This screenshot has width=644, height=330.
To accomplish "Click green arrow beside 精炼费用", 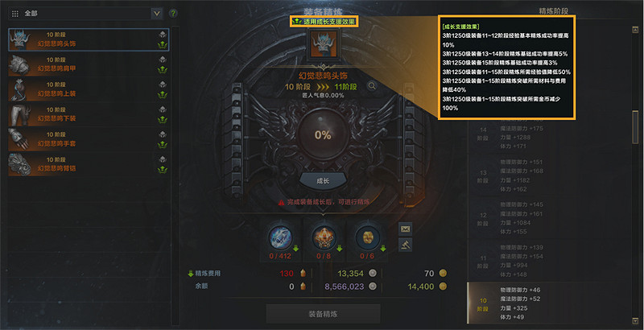I will pyautogui.click(x=191, y=274).
